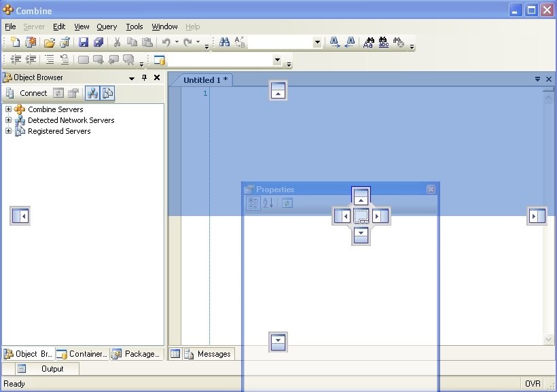Screen dimensions: 557x392
Task: Click the Find binoculars icon
Action: point(225,42)
